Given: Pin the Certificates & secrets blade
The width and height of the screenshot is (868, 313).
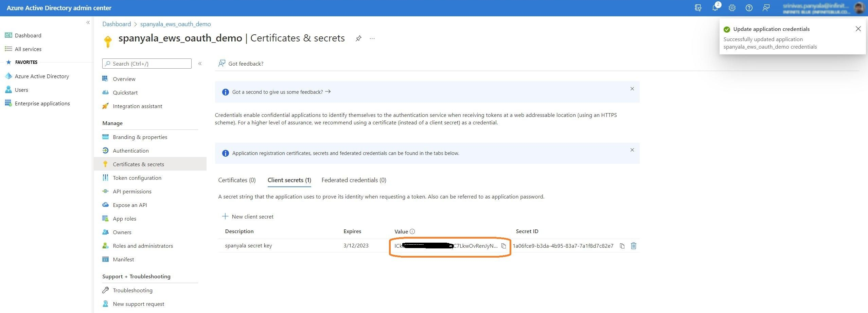Looking at the screenshot, I should [x=358, y=38].
